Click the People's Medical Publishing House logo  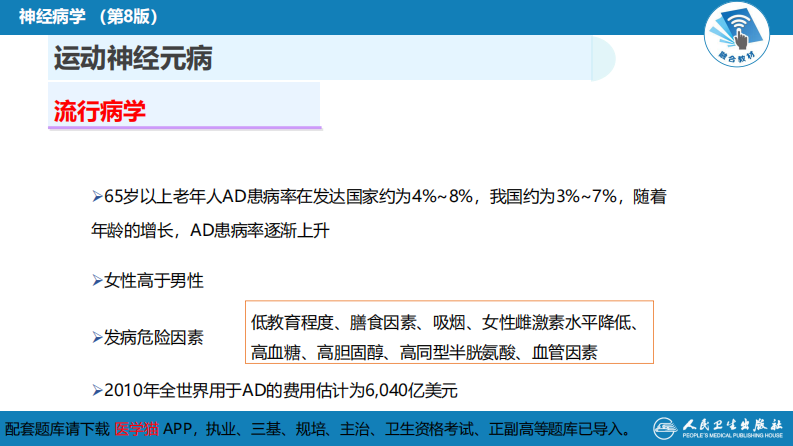[x=718, y=428]
